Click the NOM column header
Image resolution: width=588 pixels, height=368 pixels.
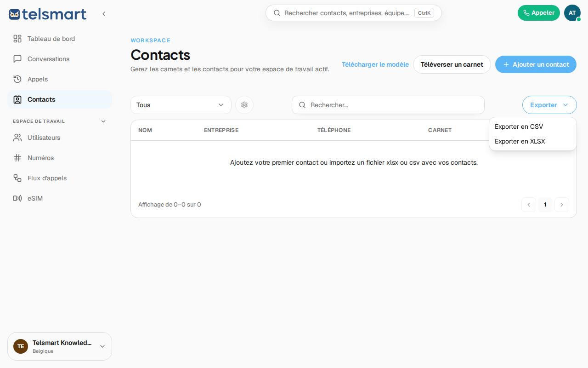coord(145,130)
